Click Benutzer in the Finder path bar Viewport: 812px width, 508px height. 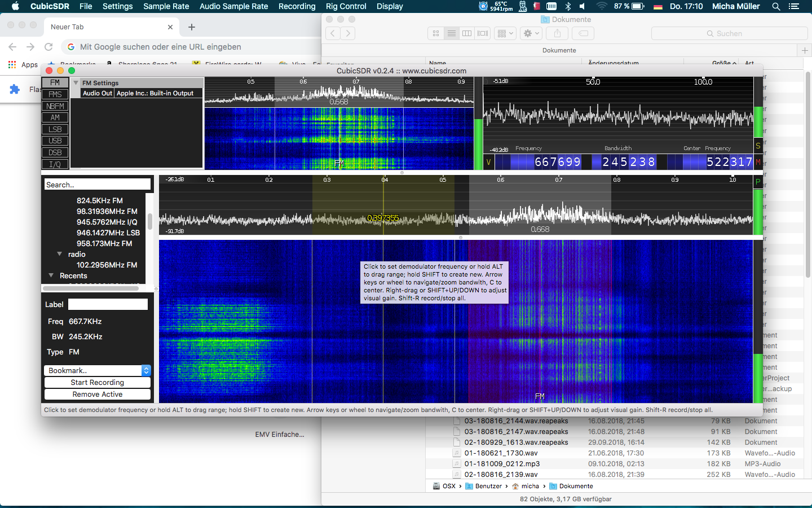[484, 486]
